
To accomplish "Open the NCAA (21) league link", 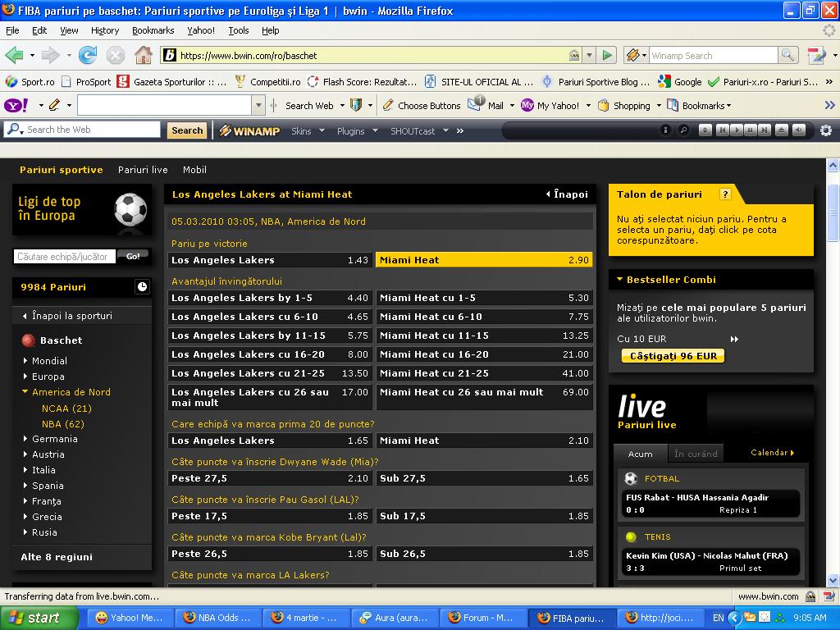I will (66, 409).
